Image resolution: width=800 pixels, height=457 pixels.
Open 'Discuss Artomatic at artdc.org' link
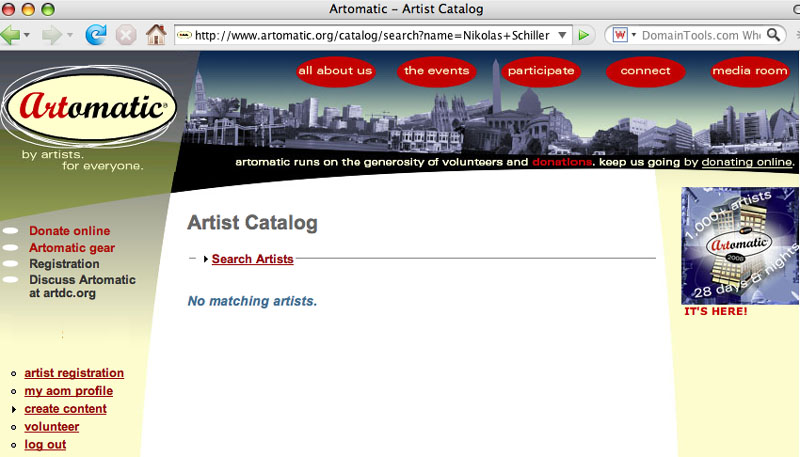82,286
